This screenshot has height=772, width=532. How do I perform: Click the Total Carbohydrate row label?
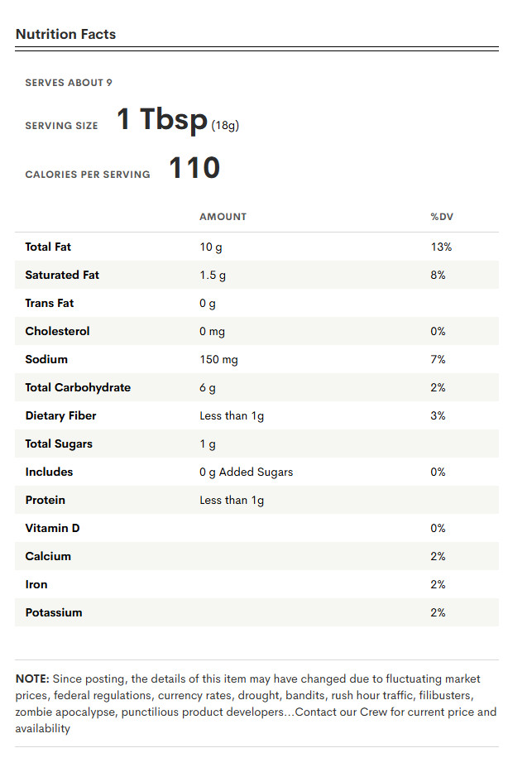tap(78, 387)
